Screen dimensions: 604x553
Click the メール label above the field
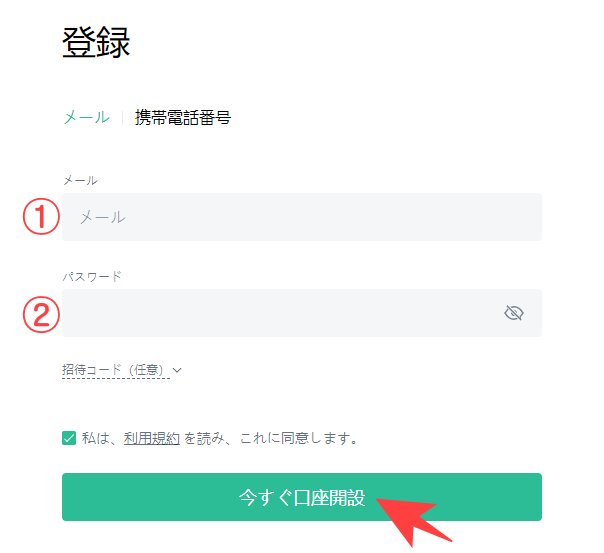[80, 180]
